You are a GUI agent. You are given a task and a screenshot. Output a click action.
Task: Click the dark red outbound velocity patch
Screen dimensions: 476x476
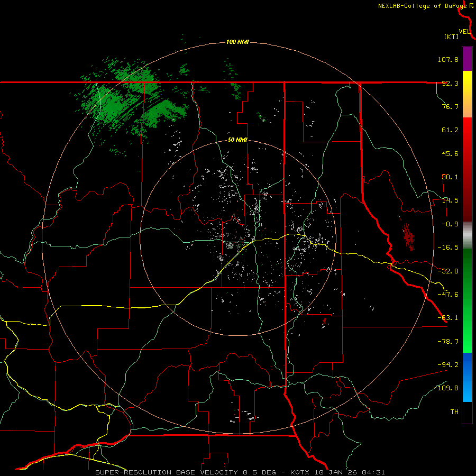(x=408, y=235)
